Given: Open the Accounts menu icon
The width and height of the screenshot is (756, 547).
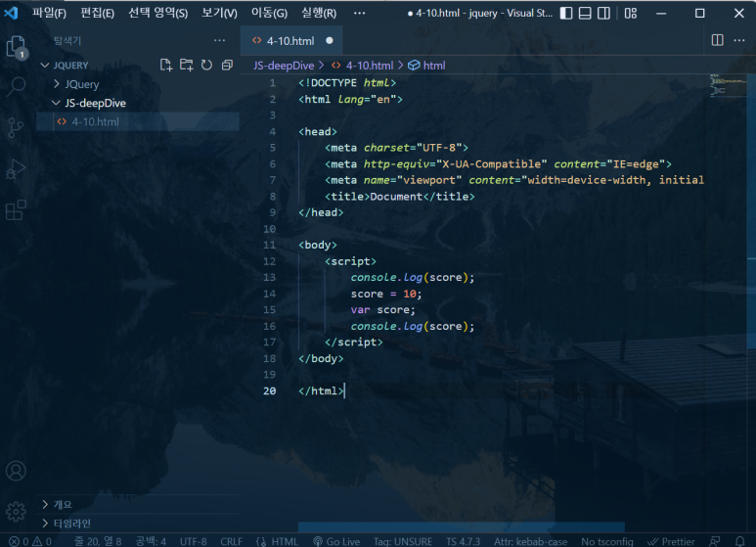Looking at the screenshot, I should pyautogui.click(x=16, y=471).
